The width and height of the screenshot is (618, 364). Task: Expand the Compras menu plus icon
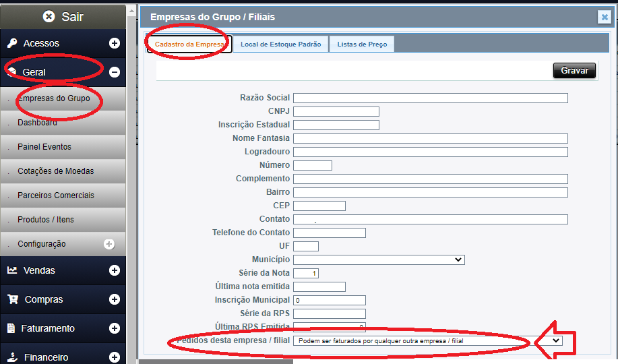point(115,299)
